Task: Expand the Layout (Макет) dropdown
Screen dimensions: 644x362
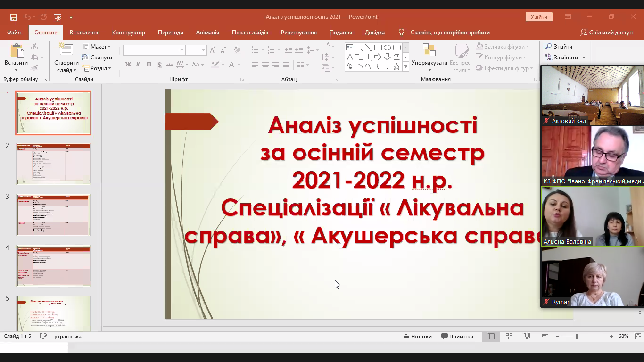Action: tap(97, 47)
